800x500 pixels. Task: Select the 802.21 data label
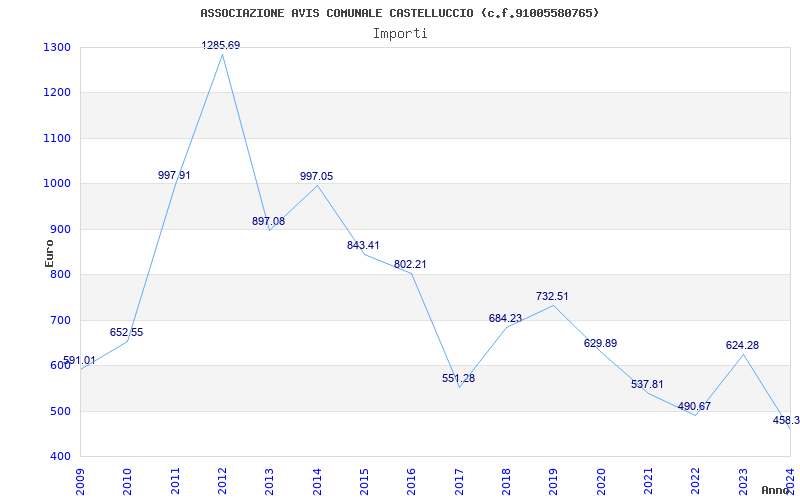point(410,265)
